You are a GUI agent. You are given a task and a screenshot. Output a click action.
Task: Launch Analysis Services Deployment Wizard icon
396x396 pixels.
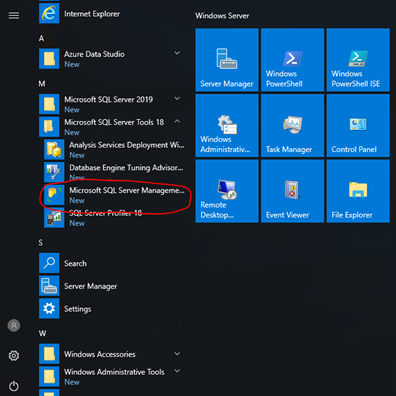coord(54,149)
